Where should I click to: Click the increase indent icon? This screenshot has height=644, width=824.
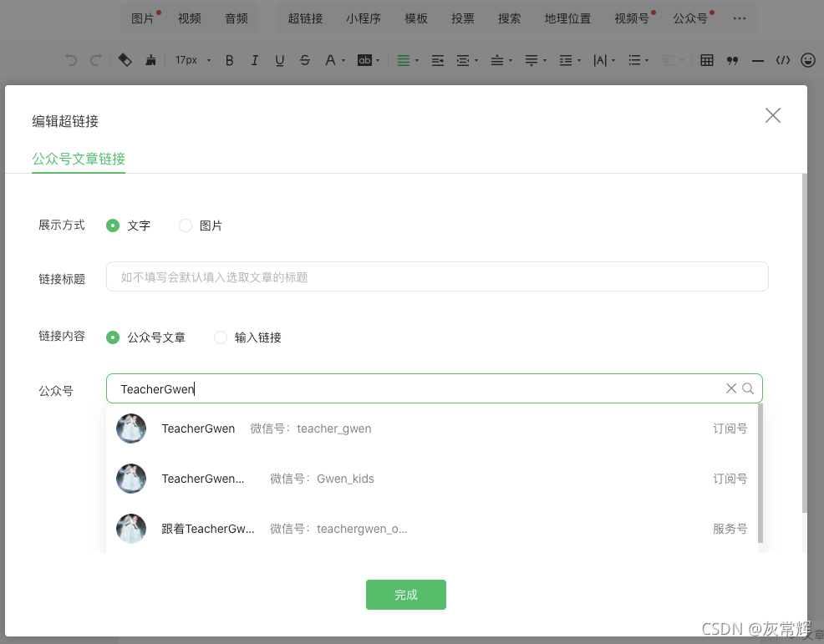(x=437, y=60)
